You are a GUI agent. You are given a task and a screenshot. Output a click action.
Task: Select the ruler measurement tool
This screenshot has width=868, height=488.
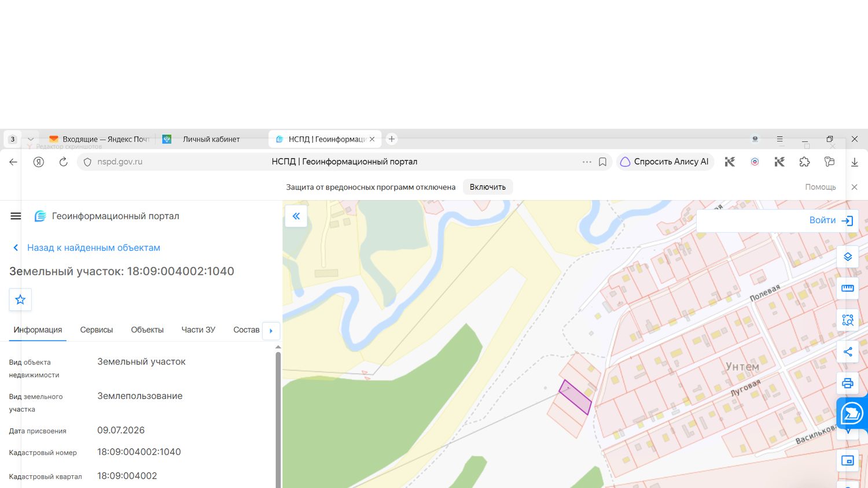click(848, 288)
